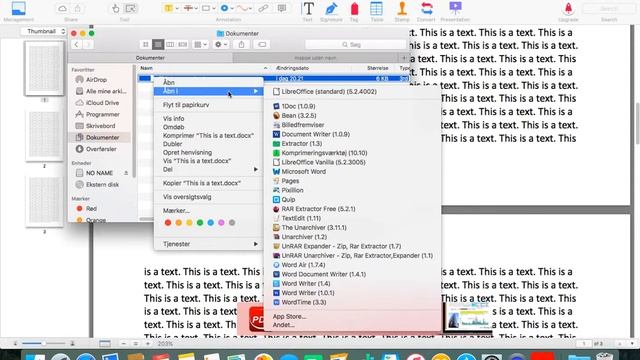Pick the purple tag color dot

[x=221, y=223]
